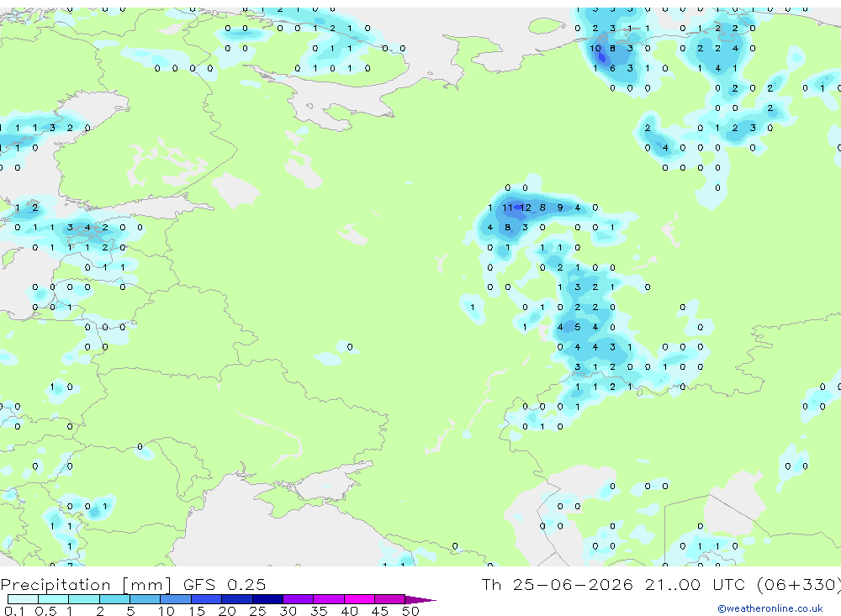Select the 30–35 mm purple legend swatch
Screen dimensions: 841x616
point(298,599)
